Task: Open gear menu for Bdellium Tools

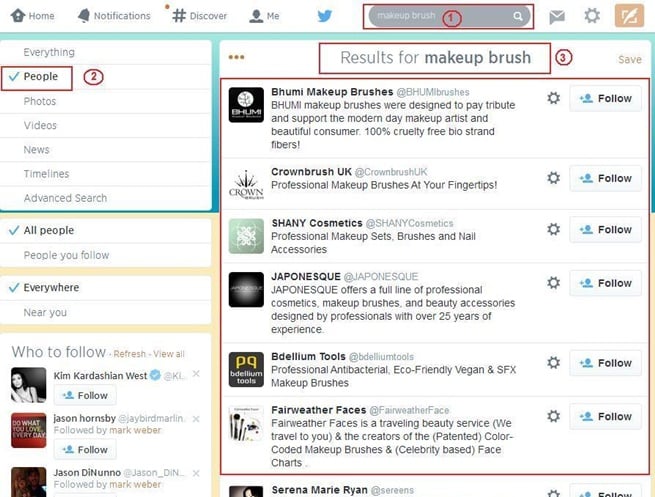Action: (x=553, y=362)
